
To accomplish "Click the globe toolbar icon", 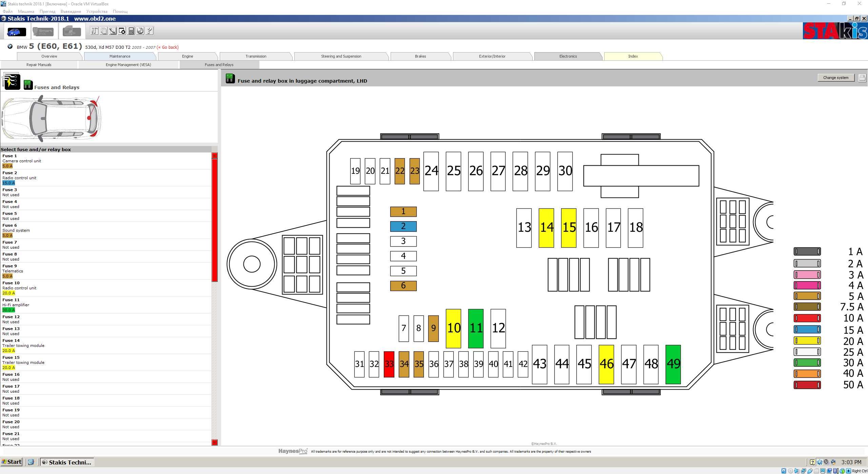I will (x=140, y=31).
